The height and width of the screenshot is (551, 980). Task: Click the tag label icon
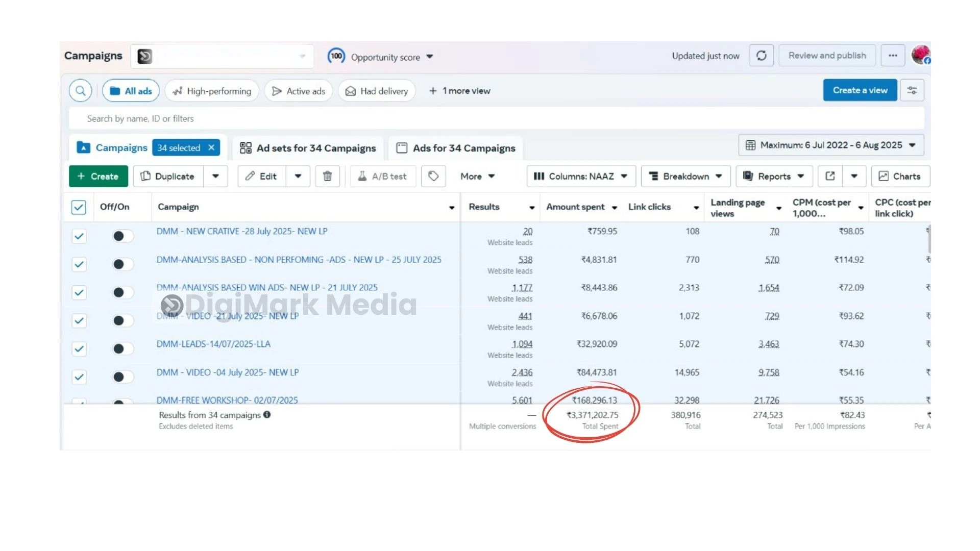pos(433,176)
